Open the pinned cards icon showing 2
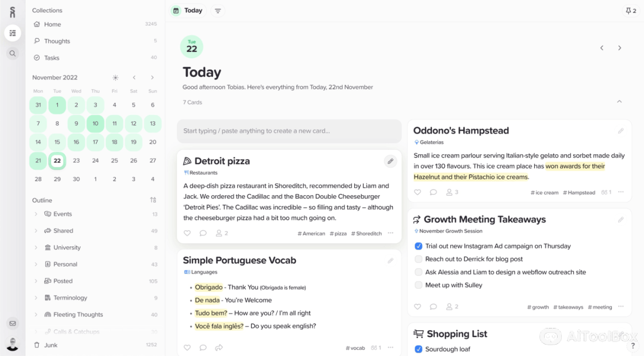The height and width of the screenshot is (356, 644). click(631, 11)
